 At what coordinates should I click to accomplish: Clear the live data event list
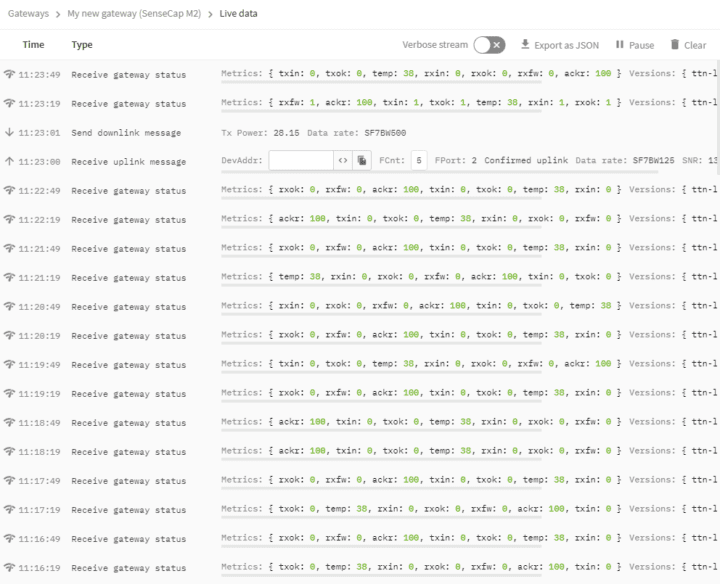coord(688,45)
